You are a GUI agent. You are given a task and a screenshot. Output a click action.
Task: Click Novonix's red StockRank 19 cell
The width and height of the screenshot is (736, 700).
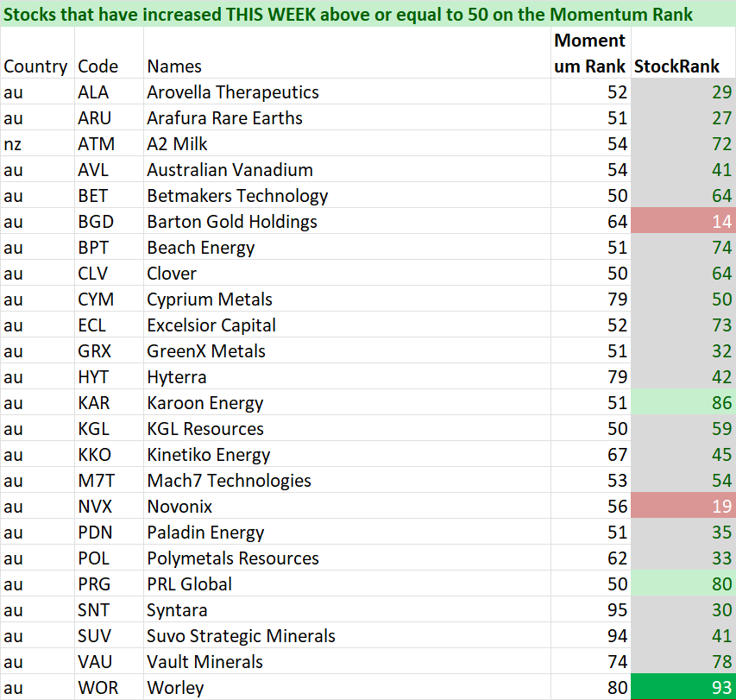click(683, 506)
